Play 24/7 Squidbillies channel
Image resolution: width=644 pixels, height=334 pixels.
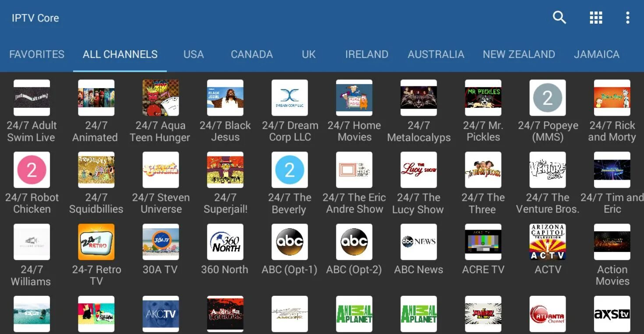[x=96, y=170]
